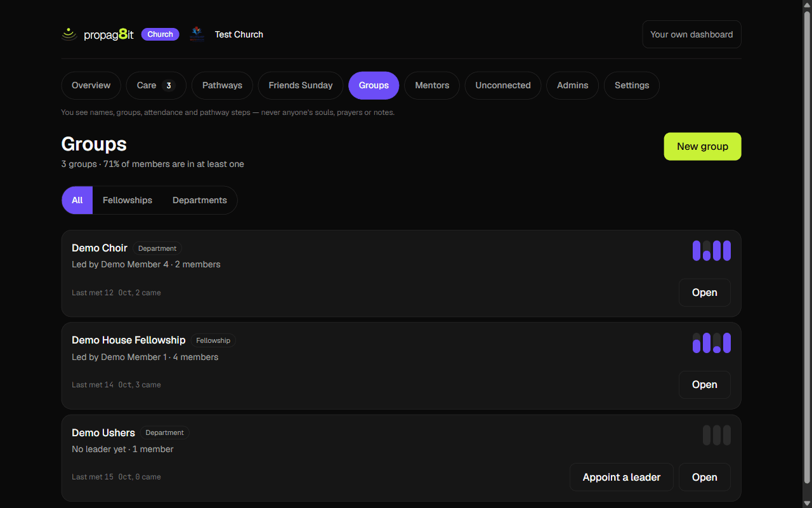Click 'Last met 15 Oct, 0 came'

pyautogui.click(x=116, y=477)
